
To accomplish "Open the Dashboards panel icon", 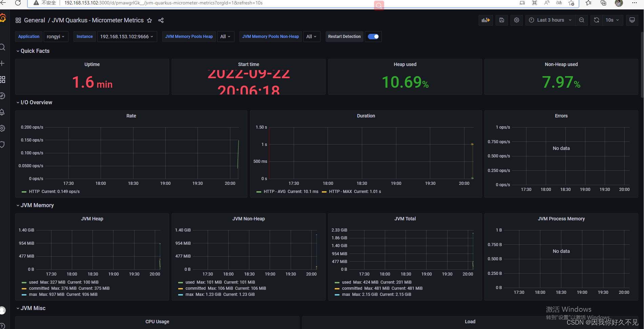I will coord(3,80).
